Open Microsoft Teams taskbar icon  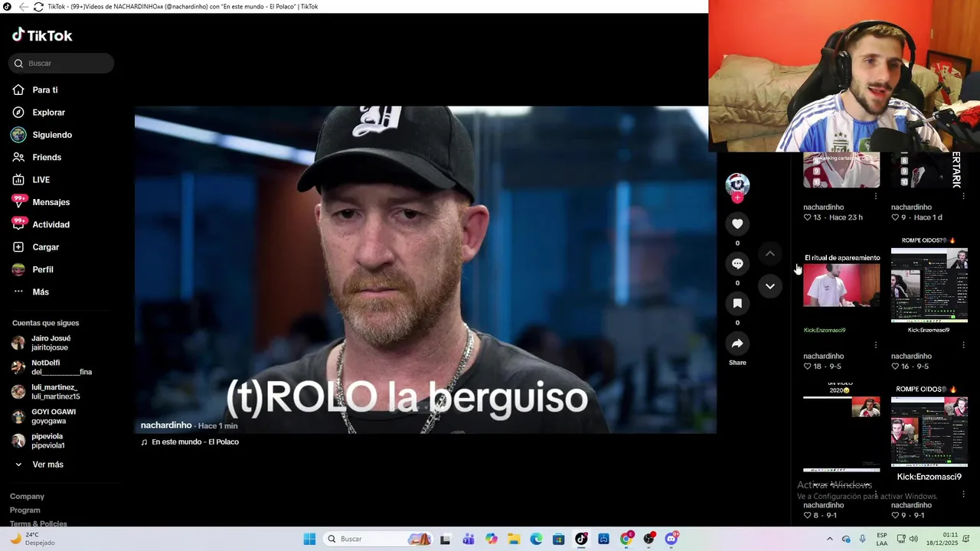tap(469, 539)
